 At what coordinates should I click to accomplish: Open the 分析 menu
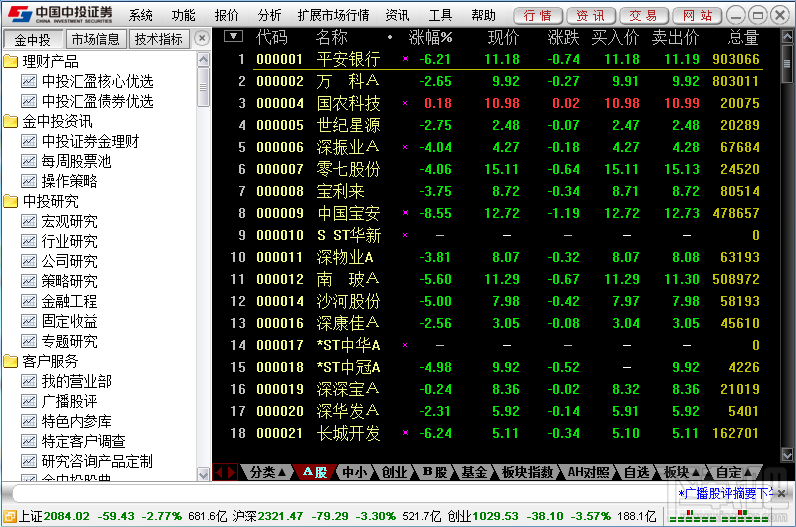[x=269, y=15]
